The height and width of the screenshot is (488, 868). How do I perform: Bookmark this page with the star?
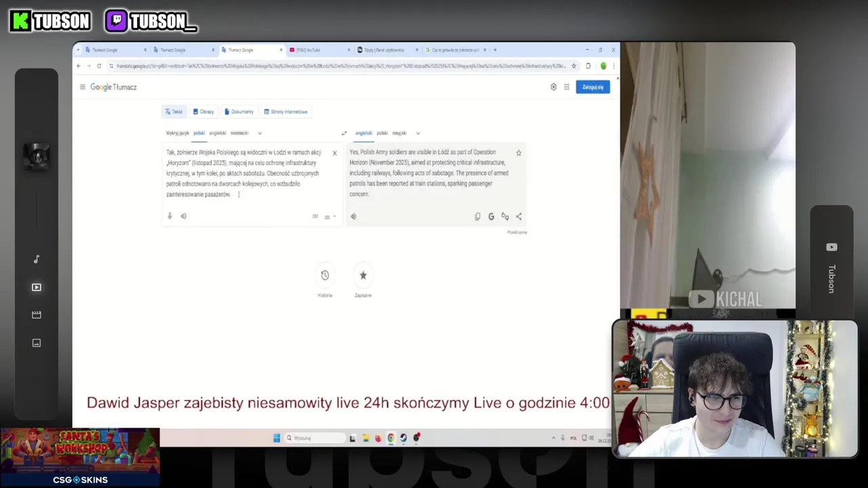click(574, 66)
